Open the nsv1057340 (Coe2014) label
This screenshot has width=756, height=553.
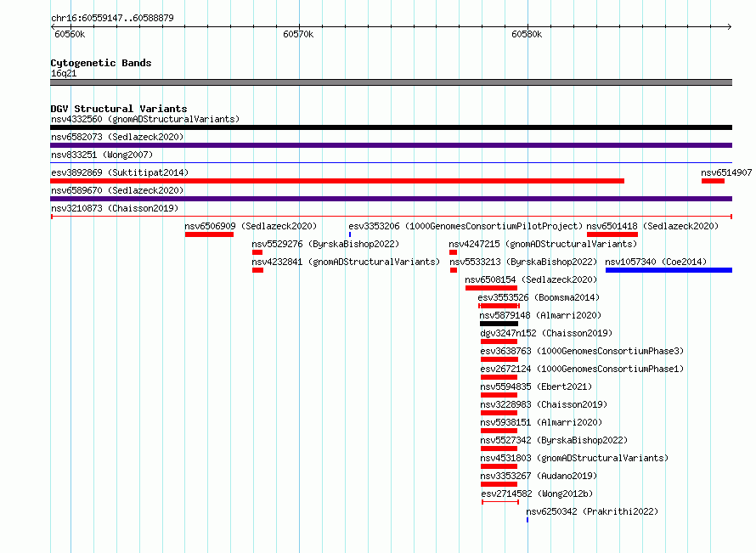point(656,262)
